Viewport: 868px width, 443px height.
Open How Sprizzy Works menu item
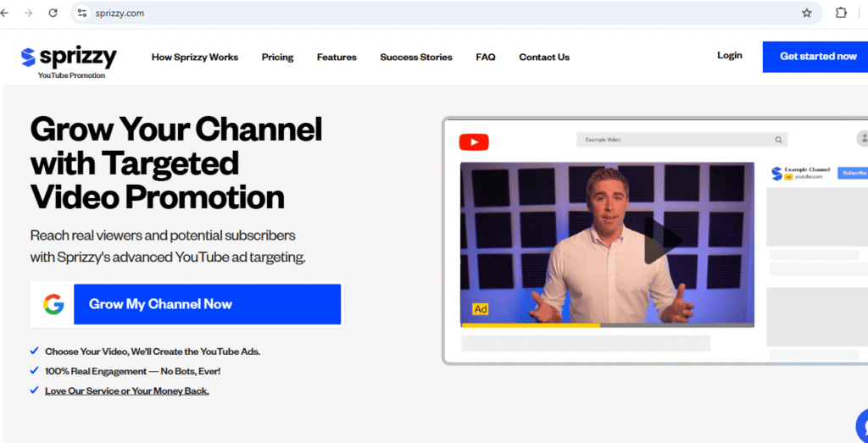point(195,57)
